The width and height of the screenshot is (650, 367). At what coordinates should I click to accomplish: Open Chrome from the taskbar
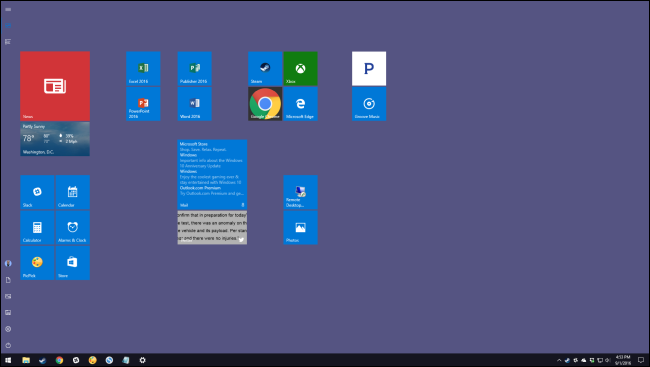tap(59, 360)
